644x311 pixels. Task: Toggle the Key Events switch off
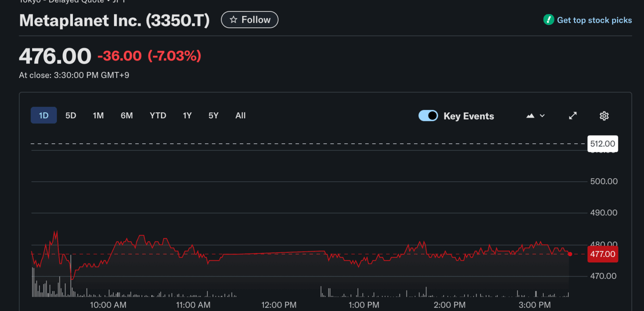point(428,116)
